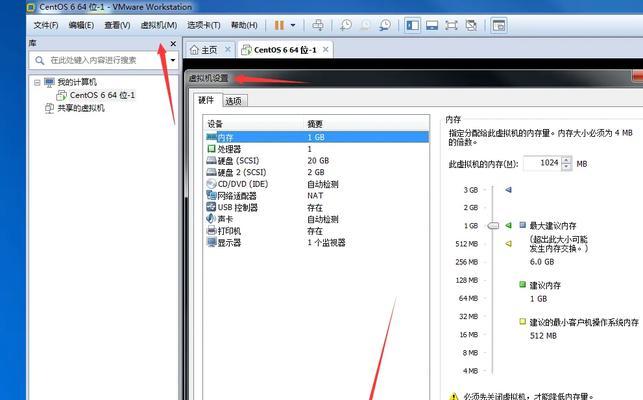Select CentOS 6 64 位-1 in library tree

[x=102, y=95]
